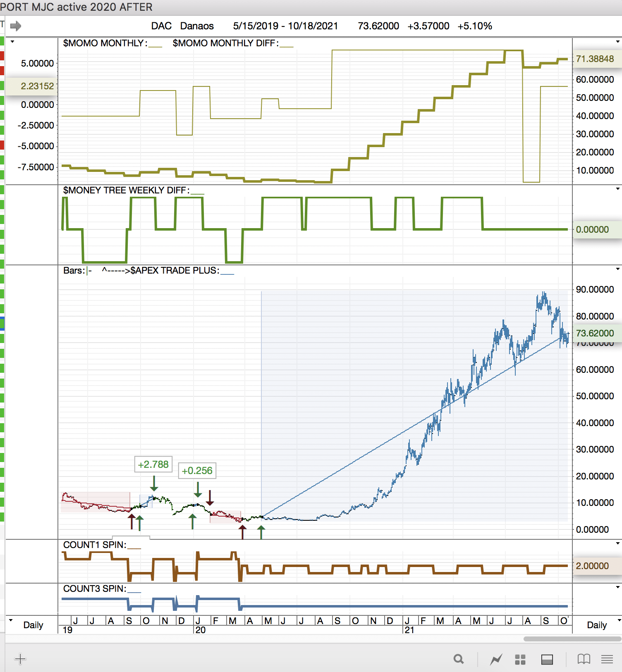Click the green down arrow under +2.788
This screenshot has width=622, height=672.
(x=154, y=483)
